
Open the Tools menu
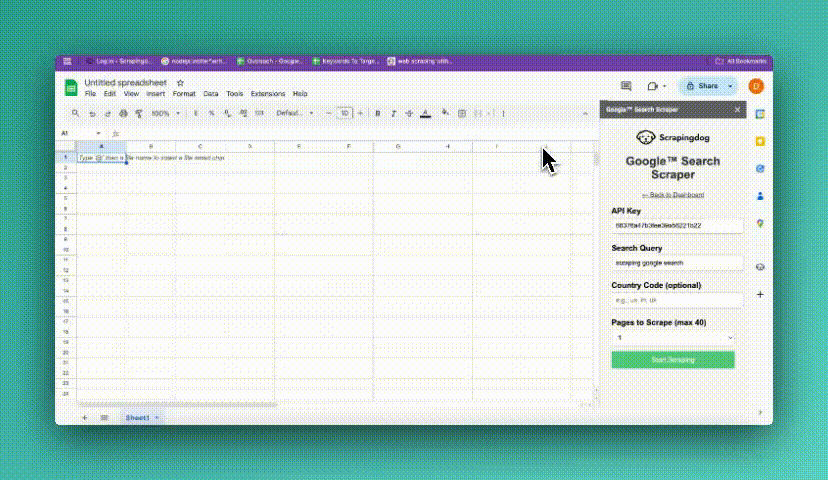[x=234, y=94]
